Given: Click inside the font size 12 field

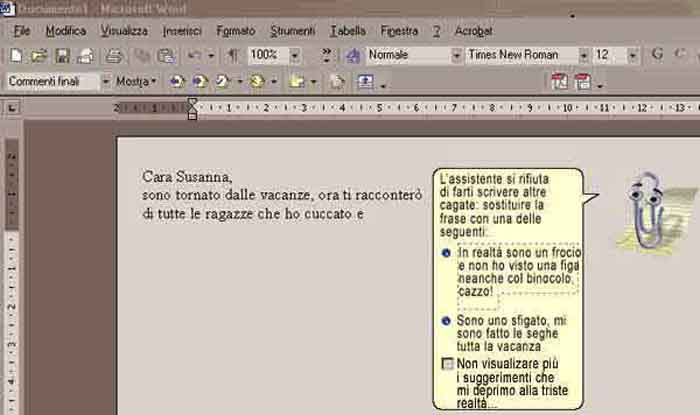Looking at the screenshot, I should point(610,55).
